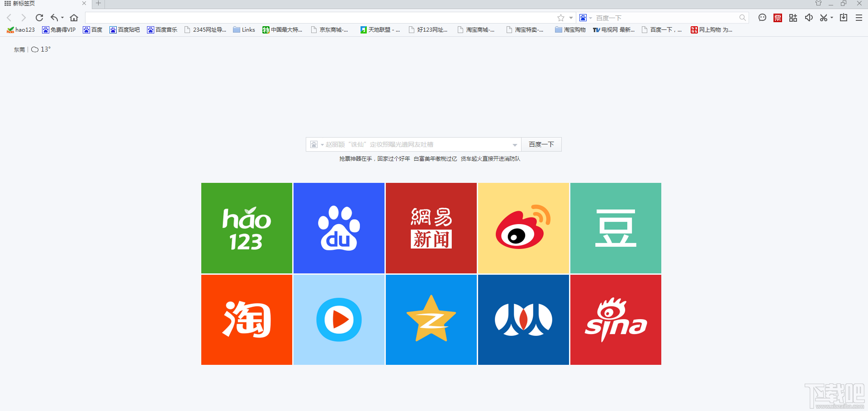The width and height of the screenshot is (868, 411).
Task: Open the browser chat/feedback bubble icon
Action: pyautogui.click(x=762, y=18)
